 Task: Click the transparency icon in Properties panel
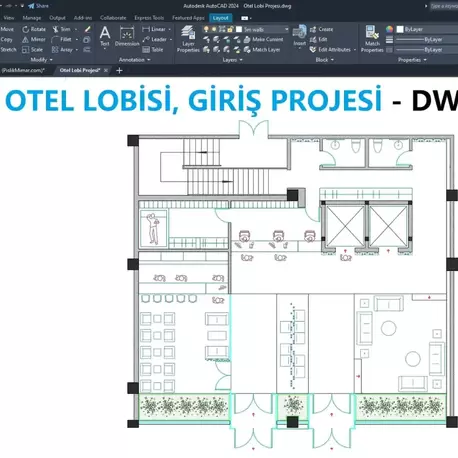point(389,50)
